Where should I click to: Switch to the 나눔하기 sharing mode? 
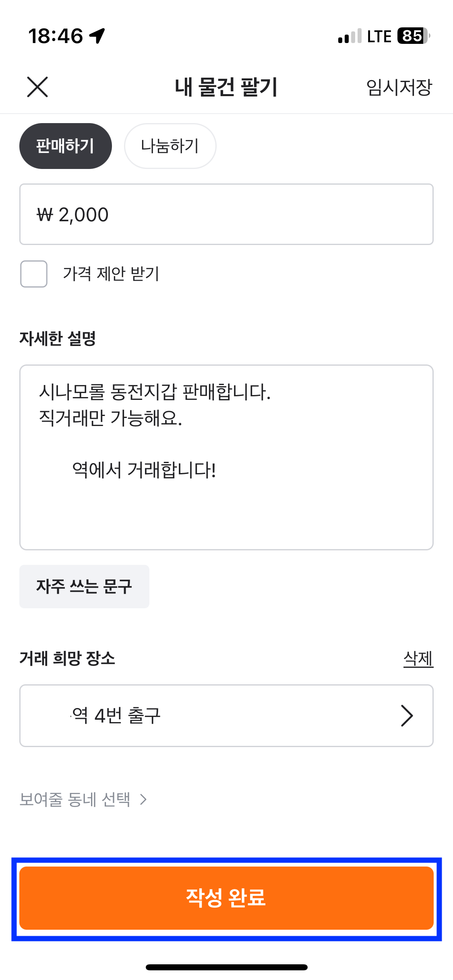tap(170, 146)
